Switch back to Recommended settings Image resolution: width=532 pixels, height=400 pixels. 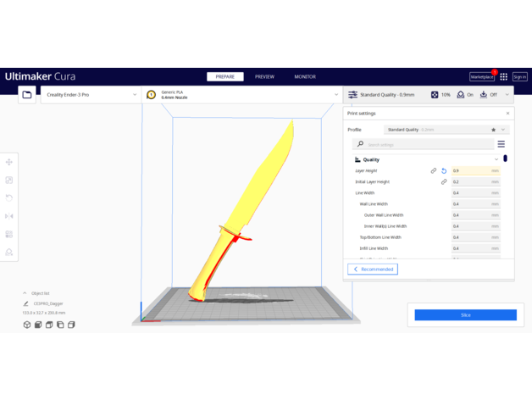[x=373, y=269]
